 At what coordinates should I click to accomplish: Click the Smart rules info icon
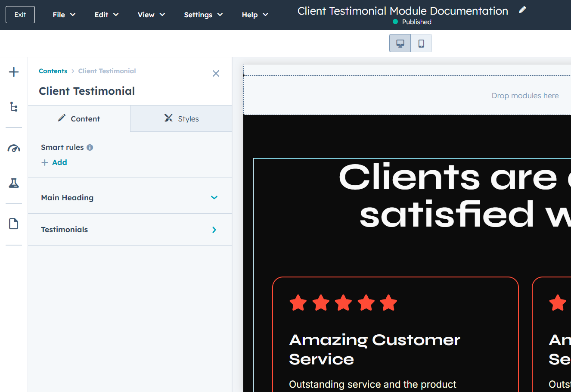click(90, 147)
